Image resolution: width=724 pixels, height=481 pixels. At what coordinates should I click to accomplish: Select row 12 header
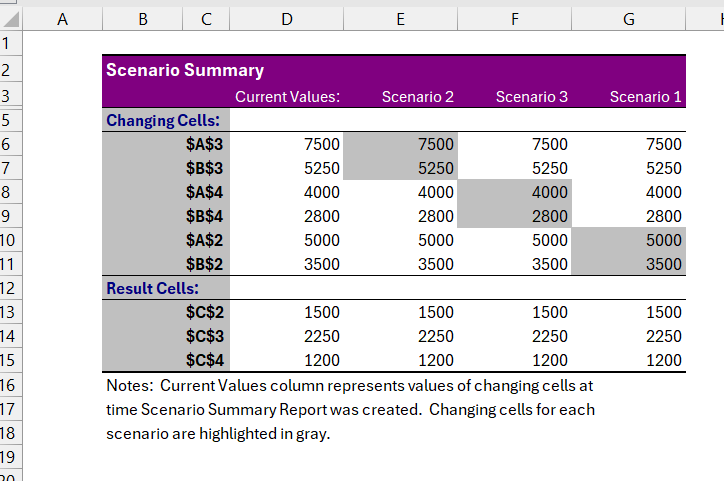[11, 288]
